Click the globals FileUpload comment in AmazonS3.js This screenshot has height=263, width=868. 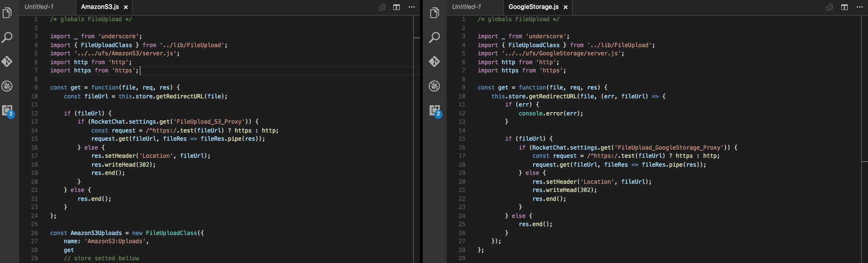91,19
